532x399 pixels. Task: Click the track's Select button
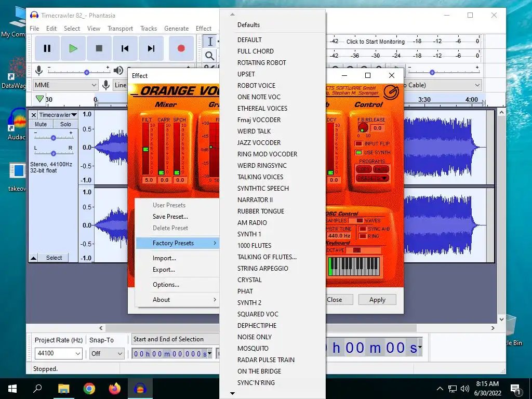point(54,258)
